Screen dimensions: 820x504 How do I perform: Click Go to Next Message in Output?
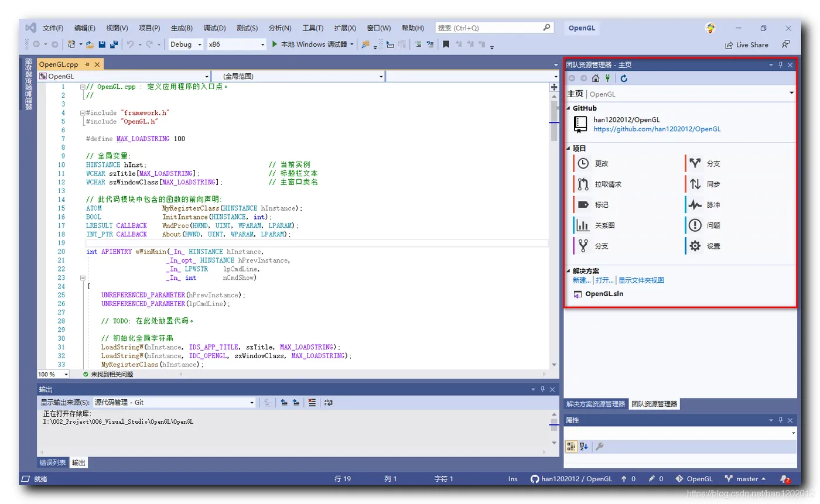click(296, 402)
